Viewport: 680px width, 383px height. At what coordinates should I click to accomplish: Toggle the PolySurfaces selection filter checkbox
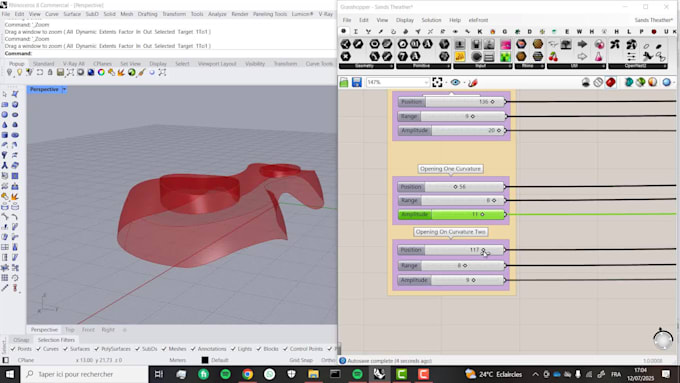pos(96,349)
